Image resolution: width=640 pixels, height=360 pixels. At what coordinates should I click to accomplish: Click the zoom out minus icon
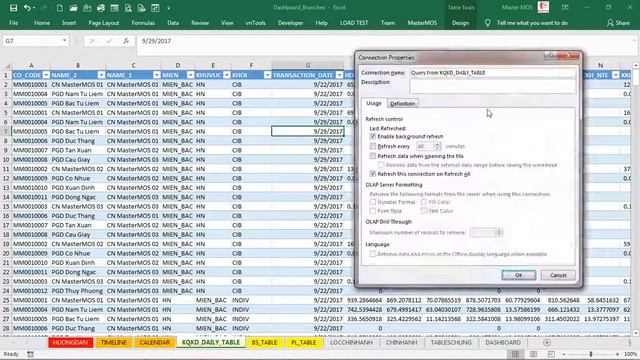tap(564, 354)
